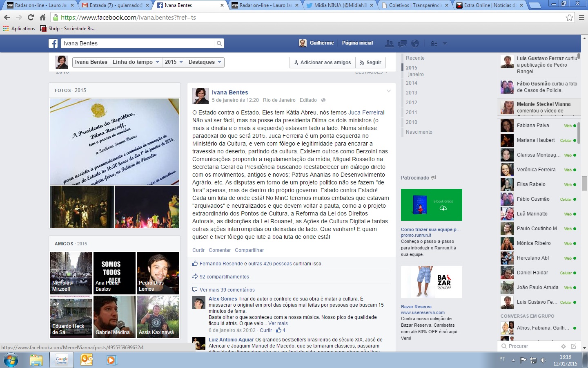588x368 pixels.
Task: Start new message from chat sidebar
Action: 573,346
